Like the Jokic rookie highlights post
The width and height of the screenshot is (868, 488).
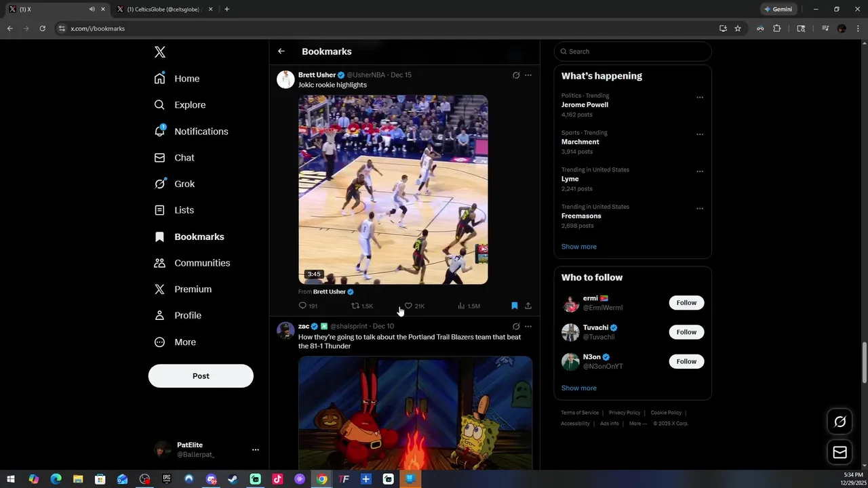pyautogui.click(x=414, y=306)
